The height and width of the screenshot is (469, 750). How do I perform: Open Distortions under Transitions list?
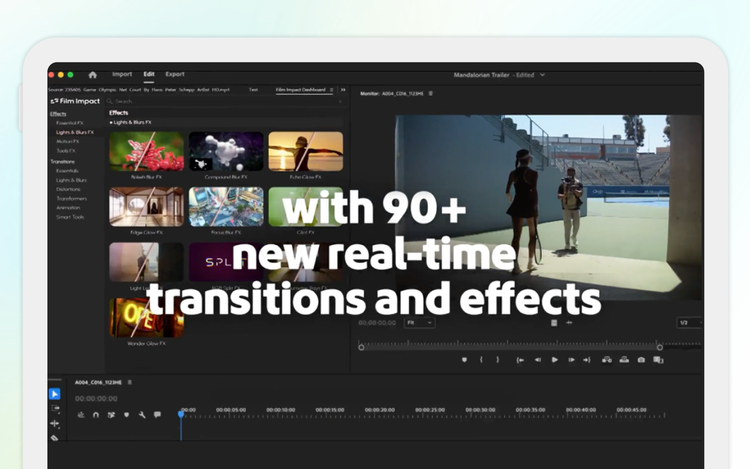click(69, 188)
